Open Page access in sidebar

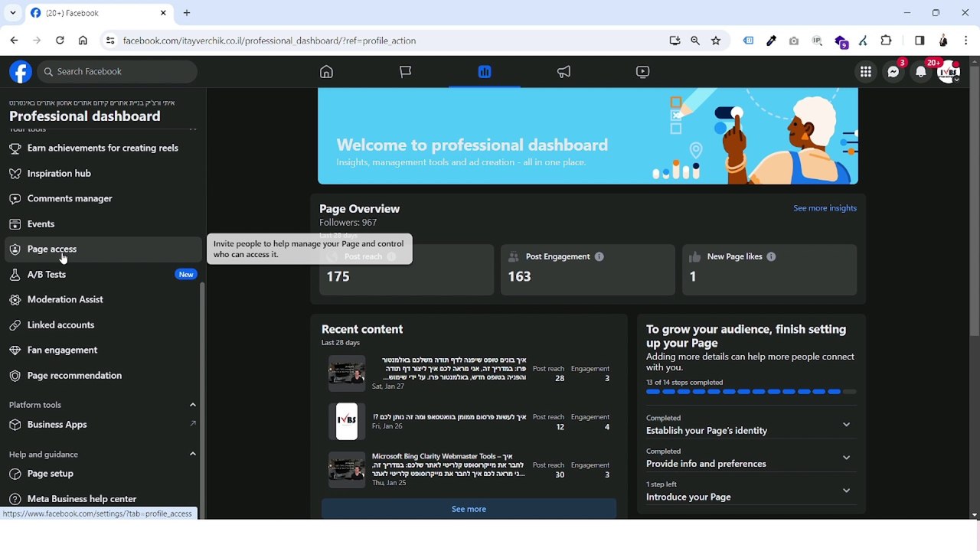(x=103, y=249)
